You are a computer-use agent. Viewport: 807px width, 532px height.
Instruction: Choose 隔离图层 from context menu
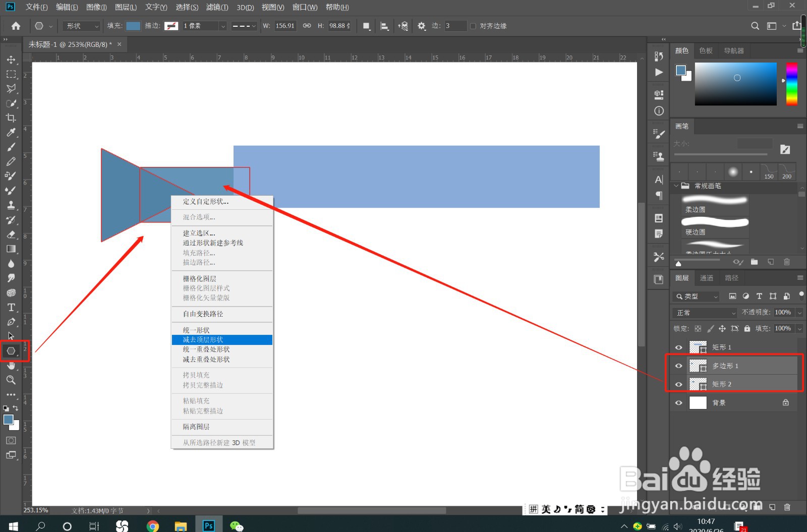pyautogui.click(x=222, y=427)
